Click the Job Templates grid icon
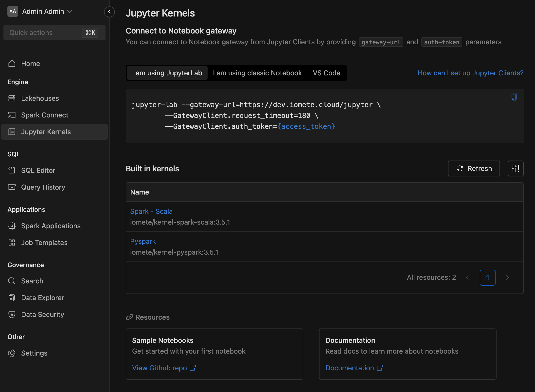This screenshot has height=392, width=535. pos(12,243)
